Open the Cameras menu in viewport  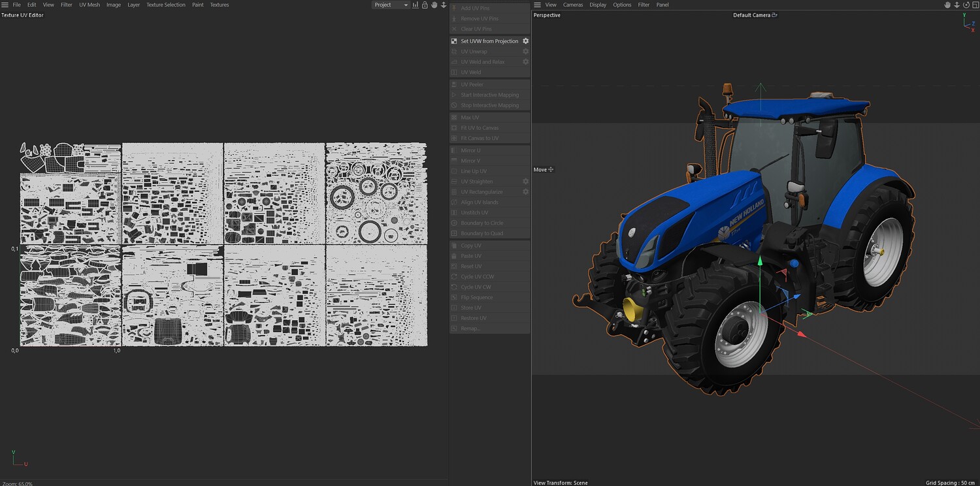click(573, 5)
